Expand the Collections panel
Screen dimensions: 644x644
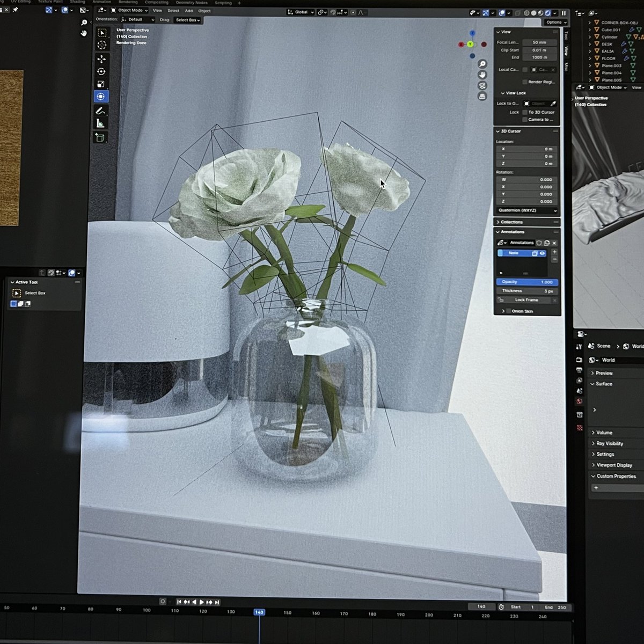pos(526,222)
